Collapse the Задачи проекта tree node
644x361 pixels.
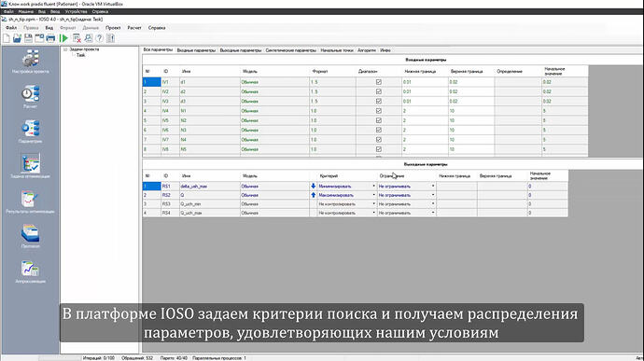[x=65, y=49]
